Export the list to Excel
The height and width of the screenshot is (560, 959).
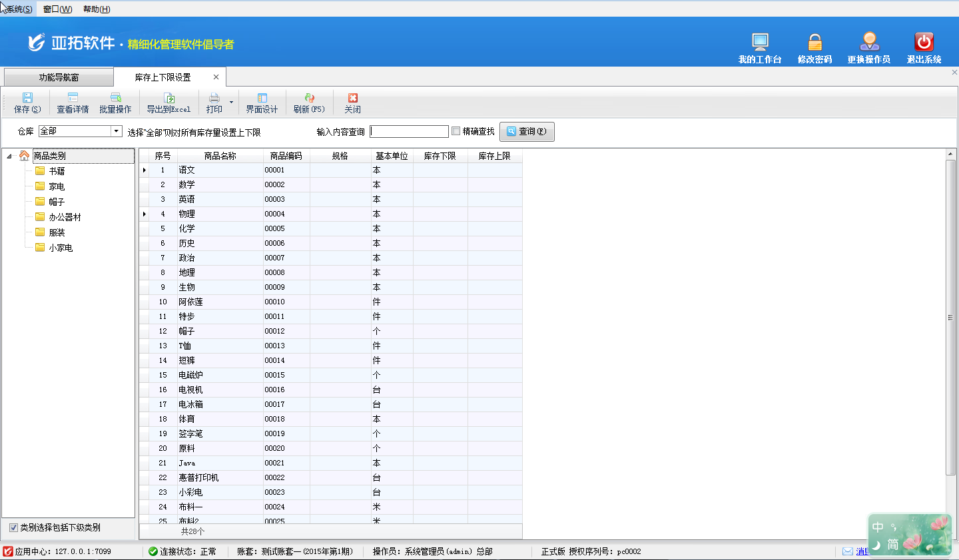pyautogui.click(x=168, y=98)
